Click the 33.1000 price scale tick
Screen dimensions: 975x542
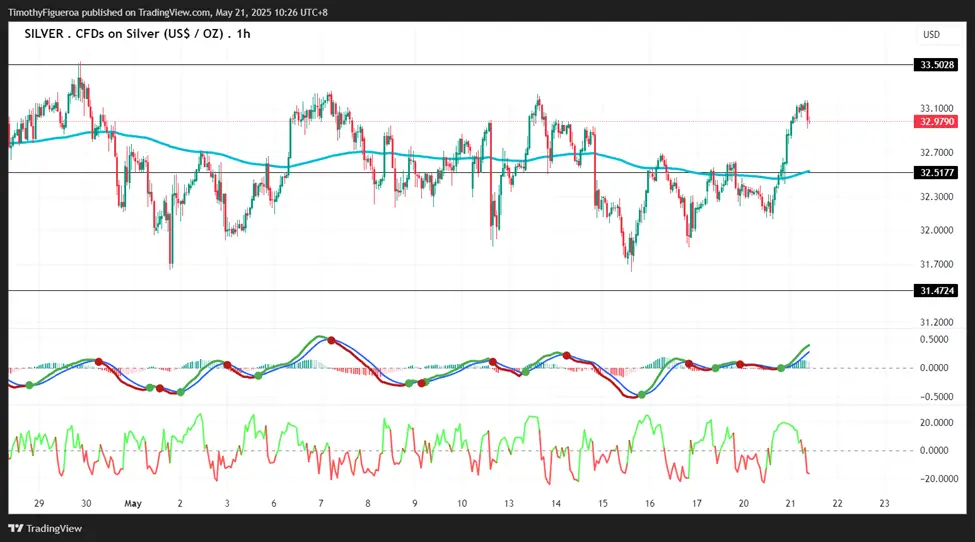[x=936, y=109]
